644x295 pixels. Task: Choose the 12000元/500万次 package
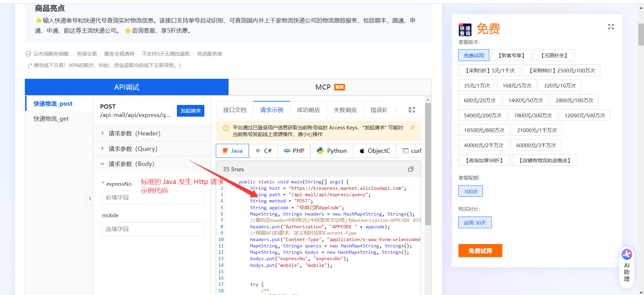pyautogui.click(x=585, y=115)
